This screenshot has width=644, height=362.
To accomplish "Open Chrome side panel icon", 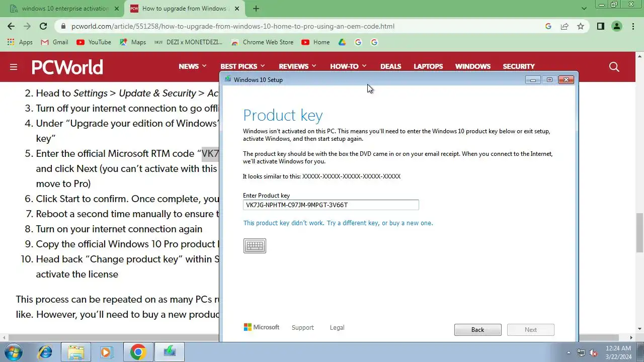I will (x=600, y=26).
